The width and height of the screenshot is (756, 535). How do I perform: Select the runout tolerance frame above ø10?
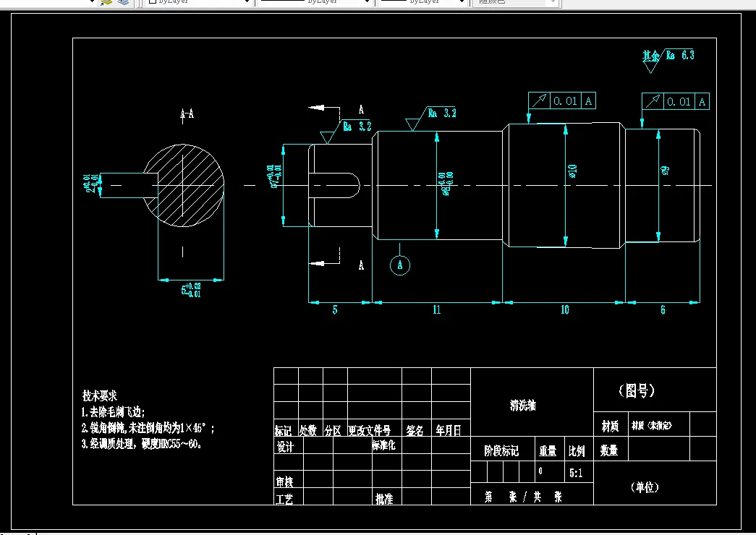tap(561, 100)
